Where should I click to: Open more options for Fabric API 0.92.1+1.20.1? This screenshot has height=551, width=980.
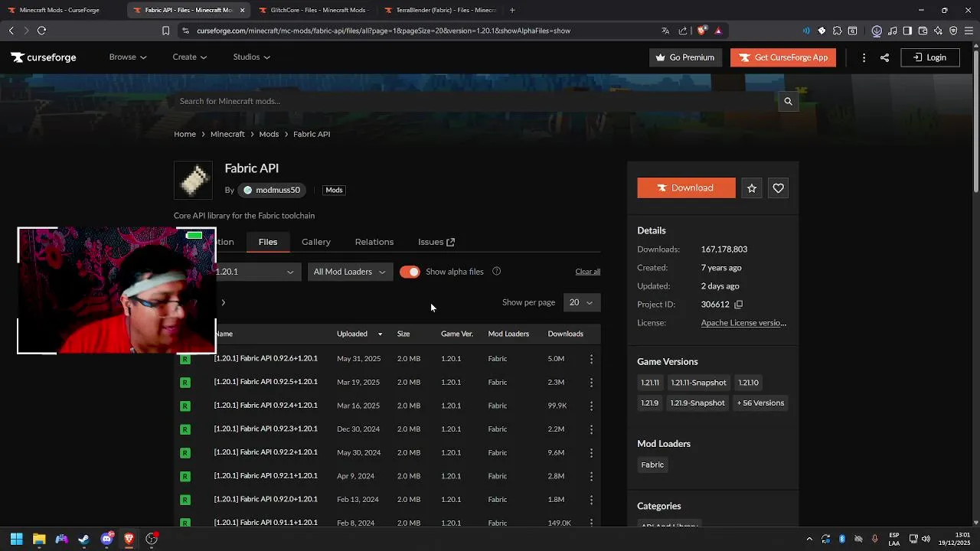[591, 476]
